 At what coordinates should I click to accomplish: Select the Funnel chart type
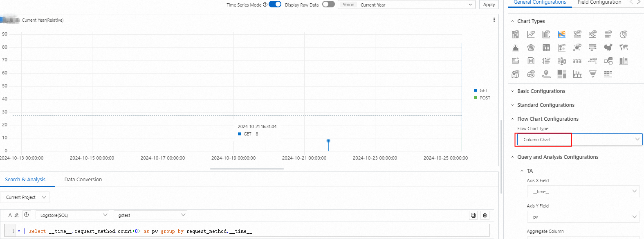coord(592,74)
